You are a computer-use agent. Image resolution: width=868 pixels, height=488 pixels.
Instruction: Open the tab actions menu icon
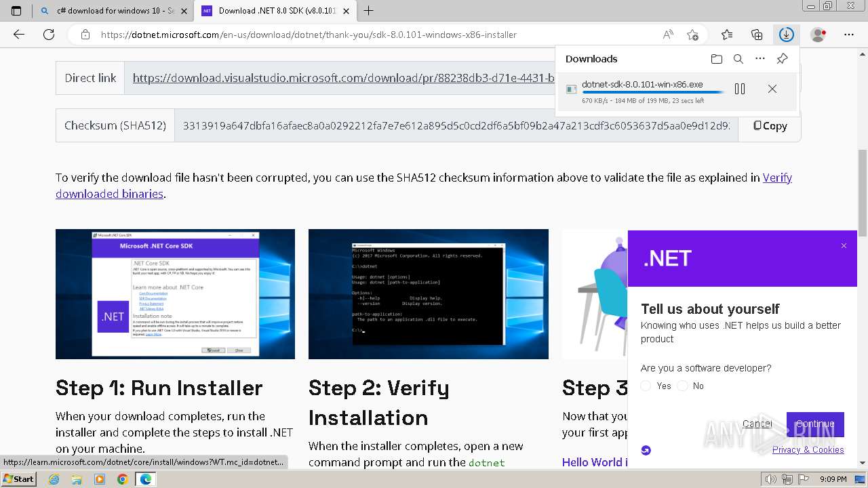coord(16,10)
